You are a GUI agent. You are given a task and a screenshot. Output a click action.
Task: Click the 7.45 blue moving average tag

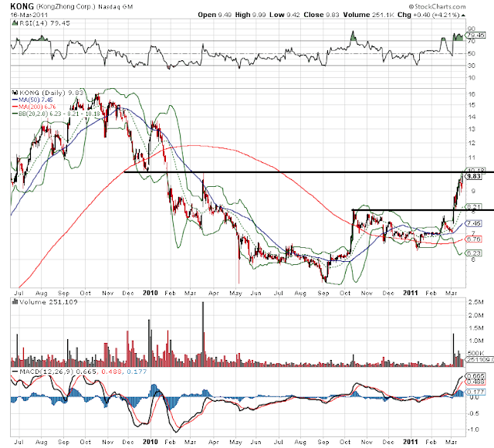tap(474, 223)
